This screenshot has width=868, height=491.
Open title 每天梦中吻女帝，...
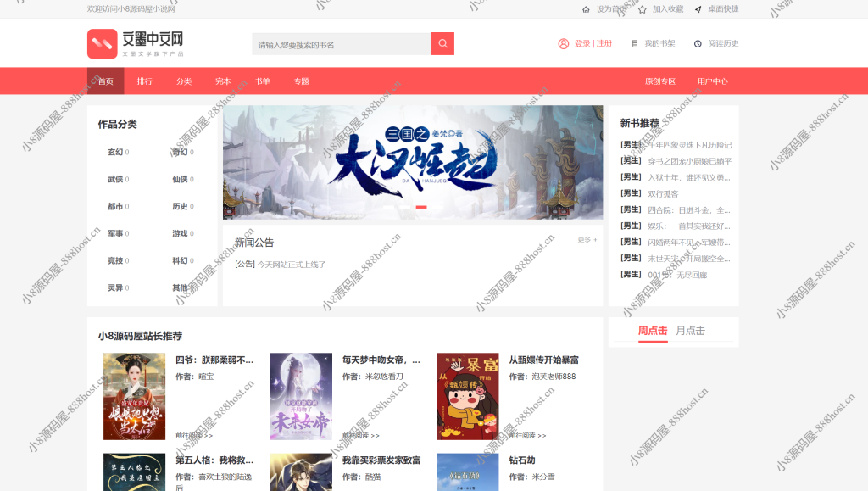pos(381,360)
